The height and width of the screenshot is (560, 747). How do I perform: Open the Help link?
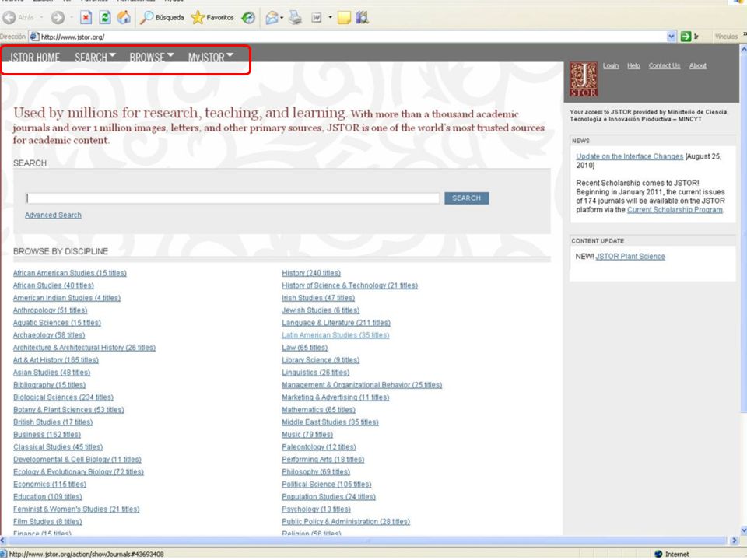pos(633,65)
